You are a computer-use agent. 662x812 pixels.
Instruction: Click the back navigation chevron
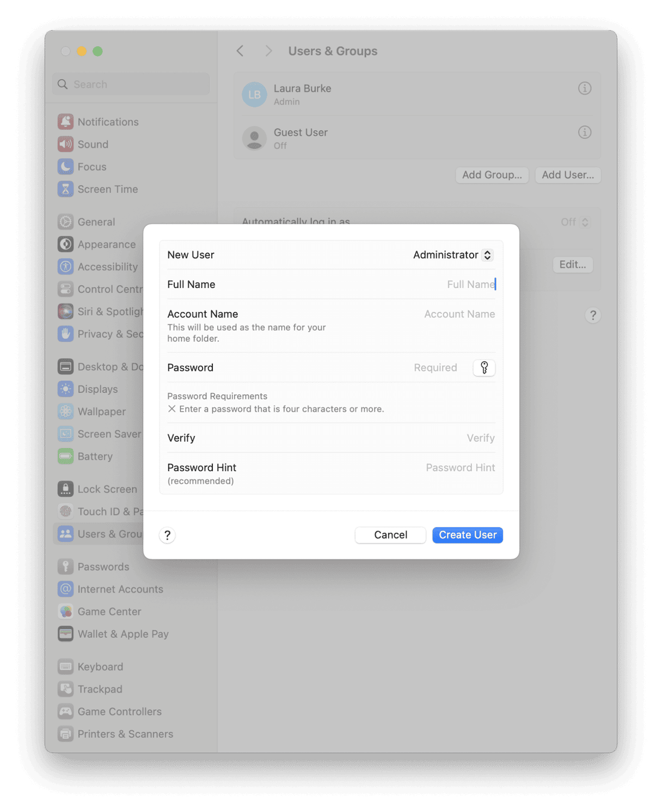[240, 51]
